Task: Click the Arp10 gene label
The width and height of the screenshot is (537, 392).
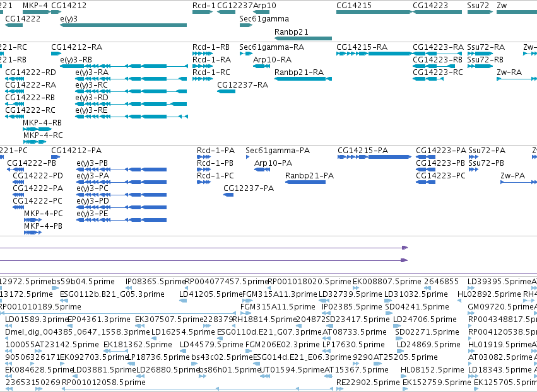Action: coord(265,6)
